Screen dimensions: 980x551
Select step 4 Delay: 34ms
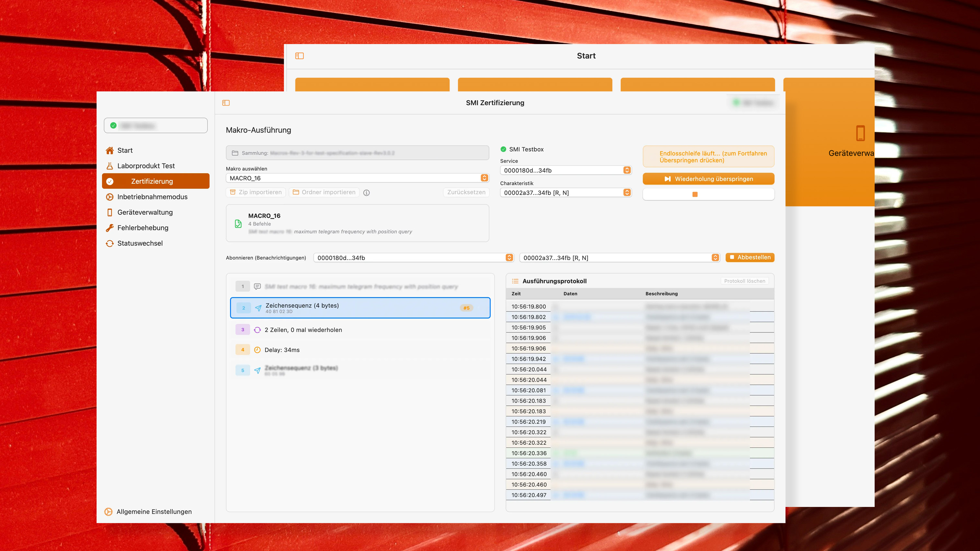coord(360,350)
